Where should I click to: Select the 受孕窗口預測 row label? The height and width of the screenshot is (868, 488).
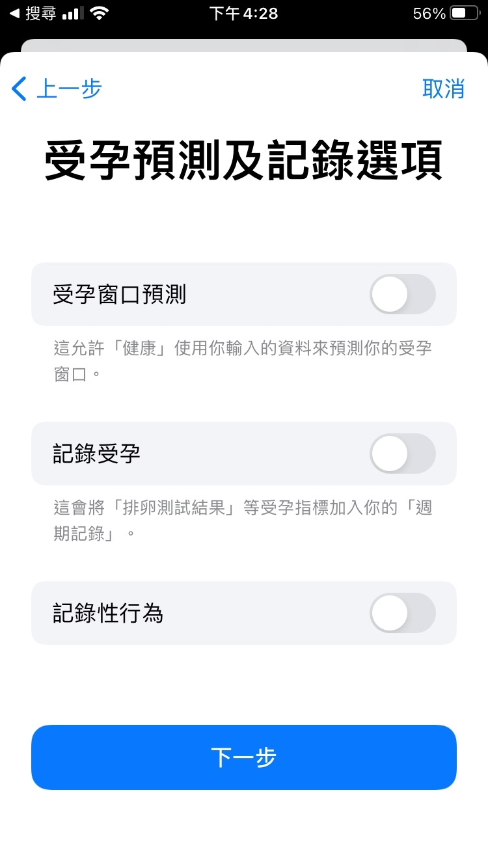point(120,294)
